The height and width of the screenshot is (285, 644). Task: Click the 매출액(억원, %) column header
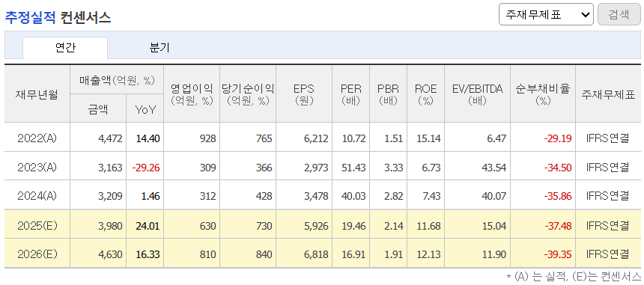coord(117,79)
